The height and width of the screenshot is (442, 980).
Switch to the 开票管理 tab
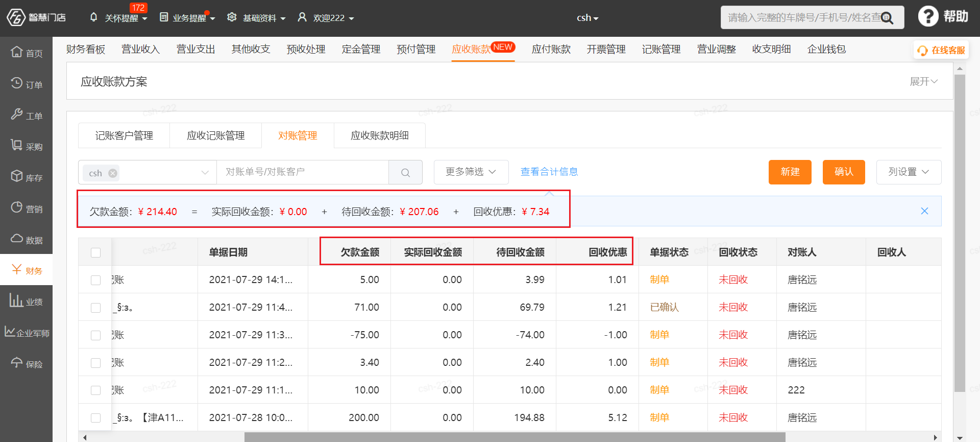606,49
